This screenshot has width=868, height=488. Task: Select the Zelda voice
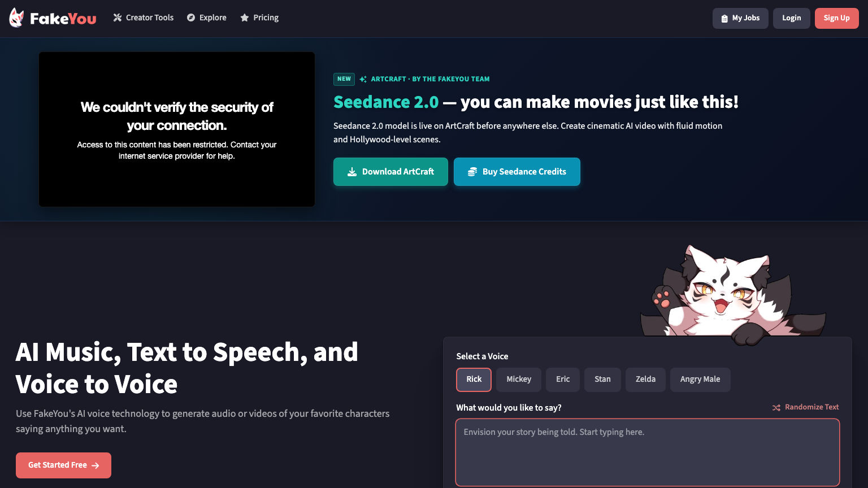click(x=645, y=380)
